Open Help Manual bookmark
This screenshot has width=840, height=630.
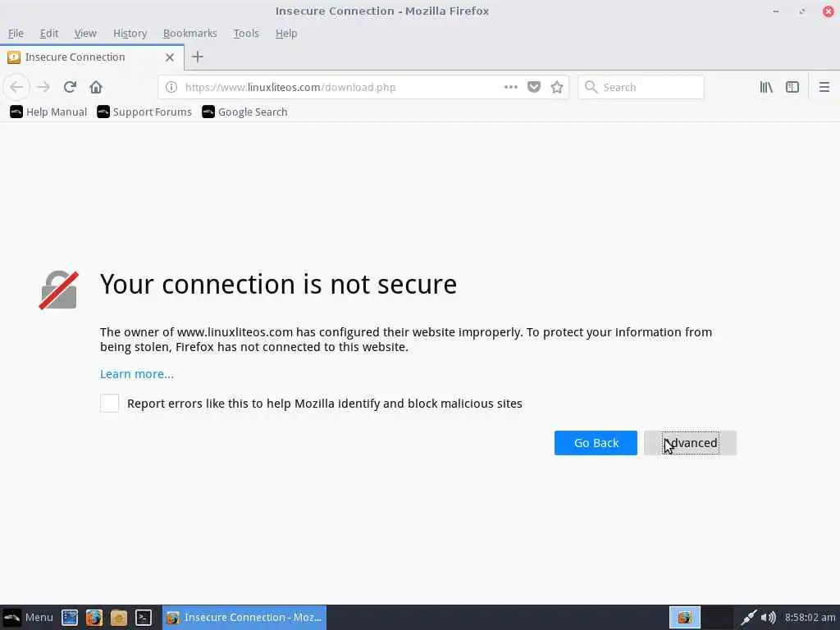click(x=48, y=112)
